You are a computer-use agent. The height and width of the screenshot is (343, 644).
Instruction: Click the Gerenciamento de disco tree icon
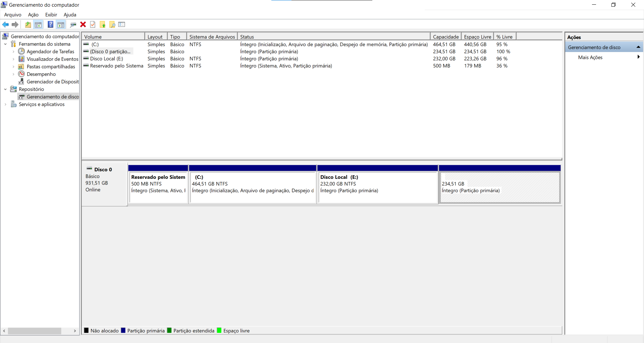(21, 97)
